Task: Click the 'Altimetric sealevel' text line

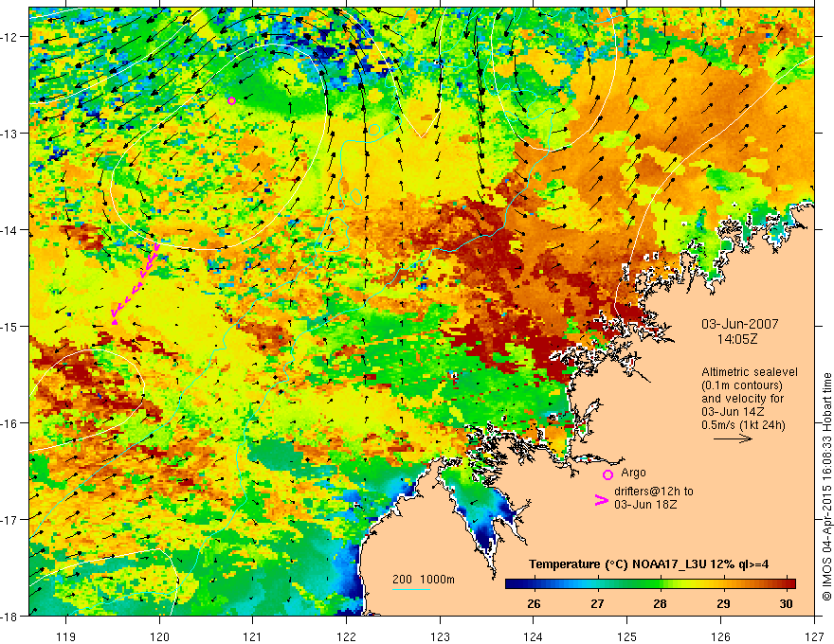Action: click(x=750, y=372)
